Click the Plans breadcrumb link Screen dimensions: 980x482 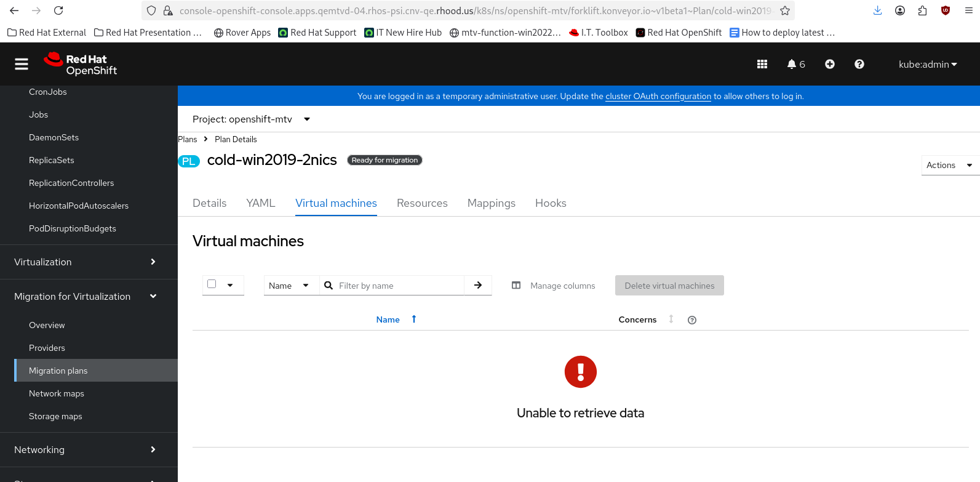188,139
